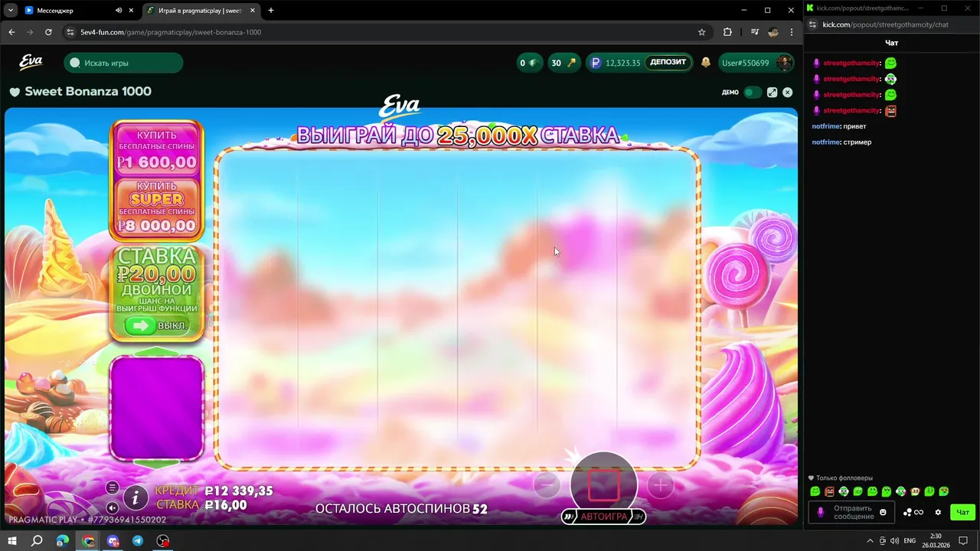This screenshot has width=980, height=551.
Task: Click the purple microphone icon in chat
Action: [820, 512]
